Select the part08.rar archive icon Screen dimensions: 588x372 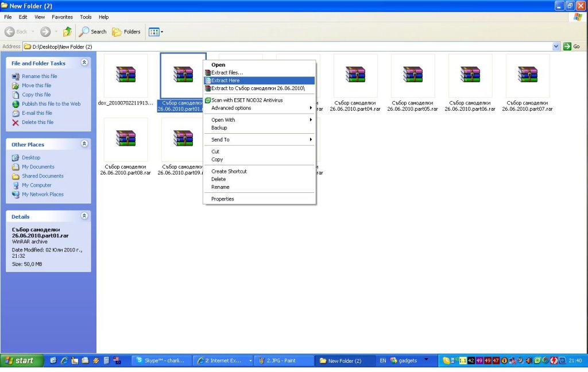click(125, 139)
